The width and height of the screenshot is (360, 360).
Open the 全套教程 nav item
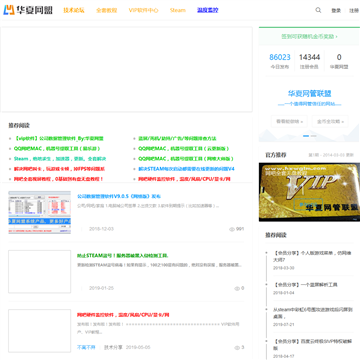click(x=107, y=10)
